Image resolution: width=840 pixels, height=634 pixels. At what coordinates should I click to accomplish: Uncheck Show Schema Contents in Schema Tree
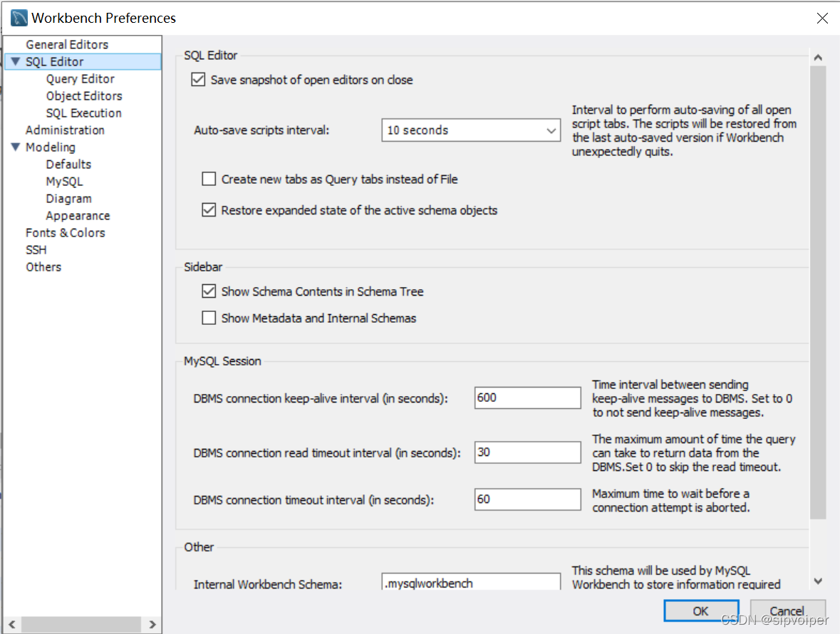click(x=209, y=291)
